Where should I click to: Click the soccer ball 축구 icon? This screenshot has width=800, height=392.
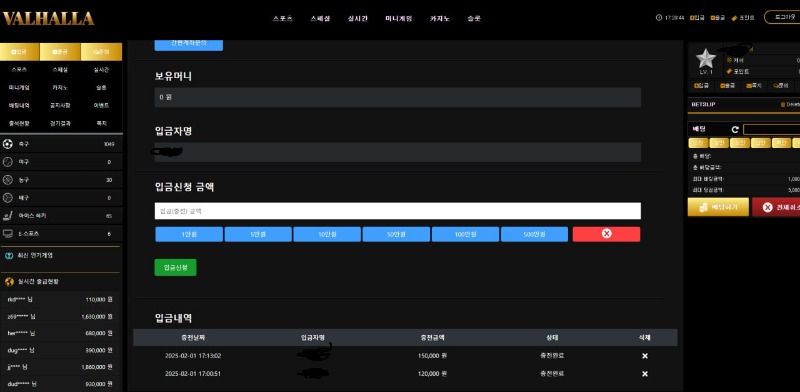[8, 144]
